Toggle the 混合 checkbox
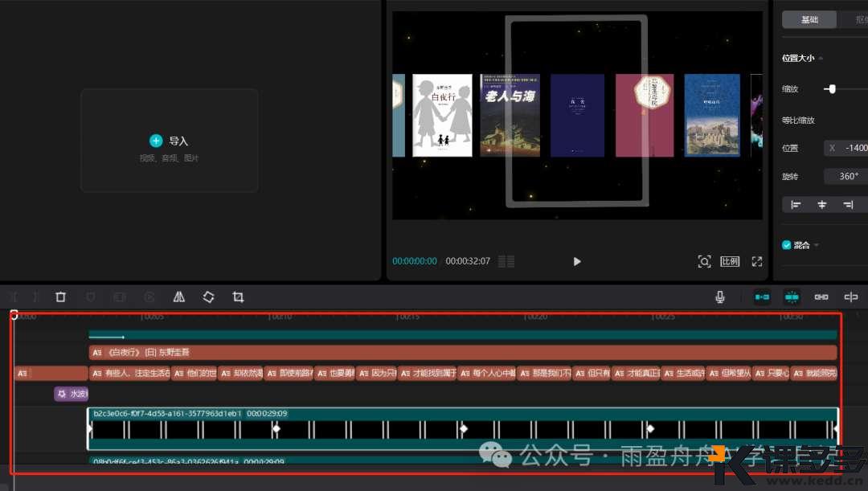868x491 pixels. (x=787, y=245)
